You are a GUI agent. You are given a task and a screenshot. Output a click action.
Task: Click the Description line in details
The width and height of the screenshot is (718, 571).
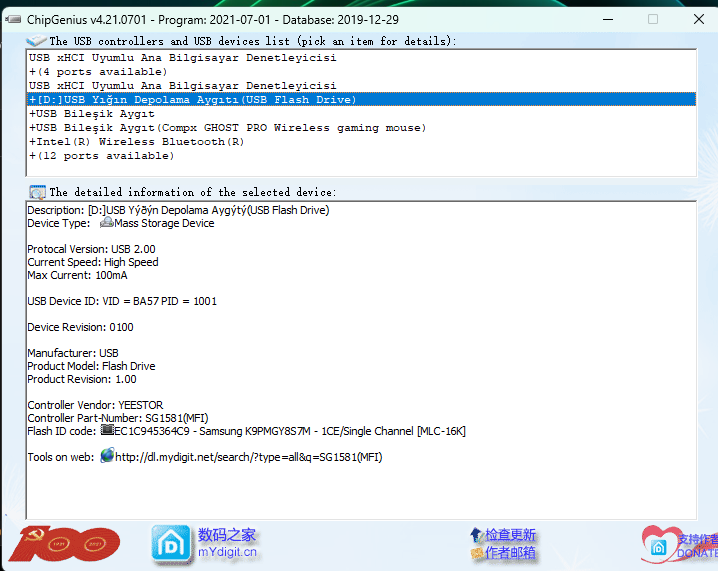coord(178,210)
